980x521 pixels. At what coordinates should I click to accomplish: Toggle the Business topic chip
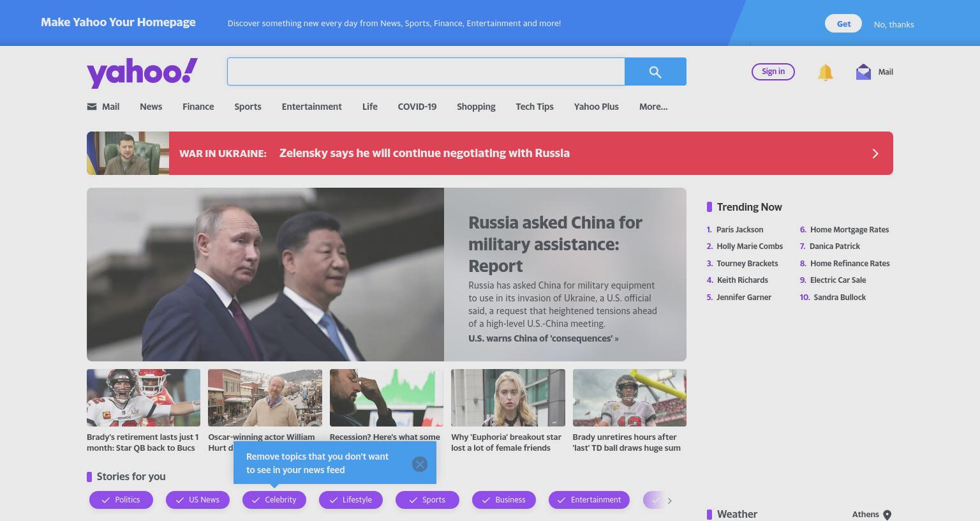[x=504, y=500]
